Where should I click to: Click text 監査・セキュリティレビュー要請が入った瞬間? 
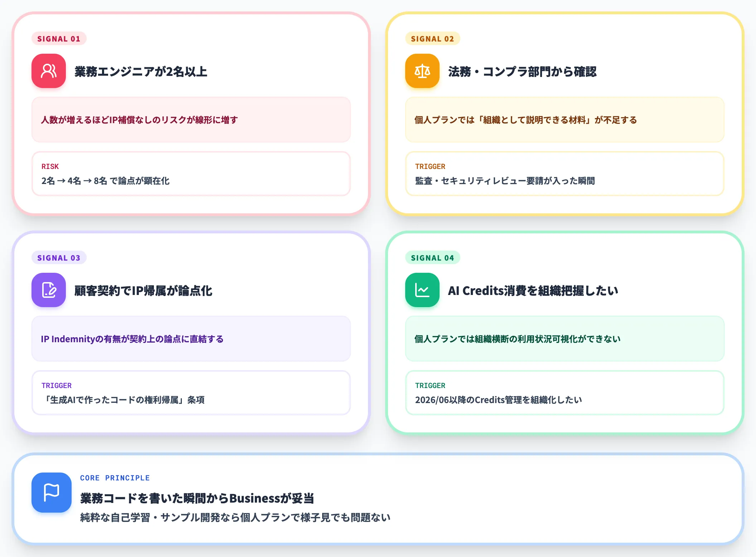click(505, 181)
